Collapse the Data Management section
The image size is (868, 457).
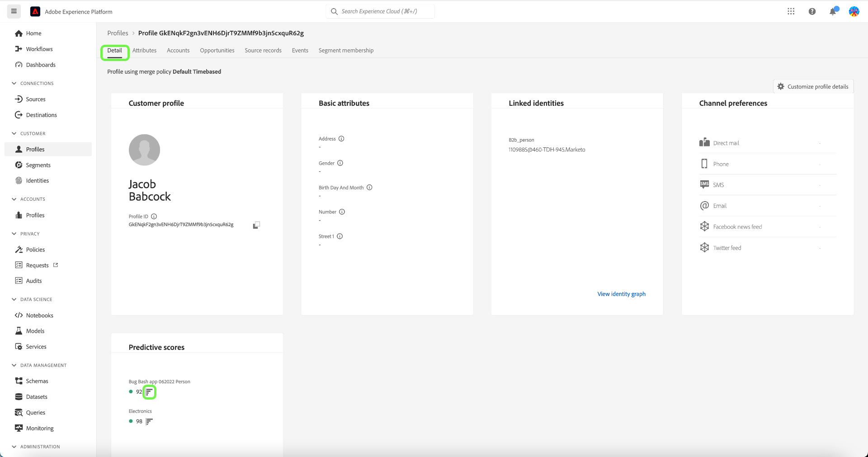14,366
